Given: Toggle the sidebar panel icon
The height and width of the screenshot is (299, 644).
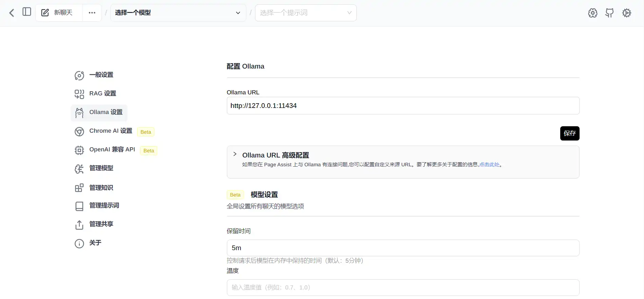Looking at the screenshot, I should (27, 12).
